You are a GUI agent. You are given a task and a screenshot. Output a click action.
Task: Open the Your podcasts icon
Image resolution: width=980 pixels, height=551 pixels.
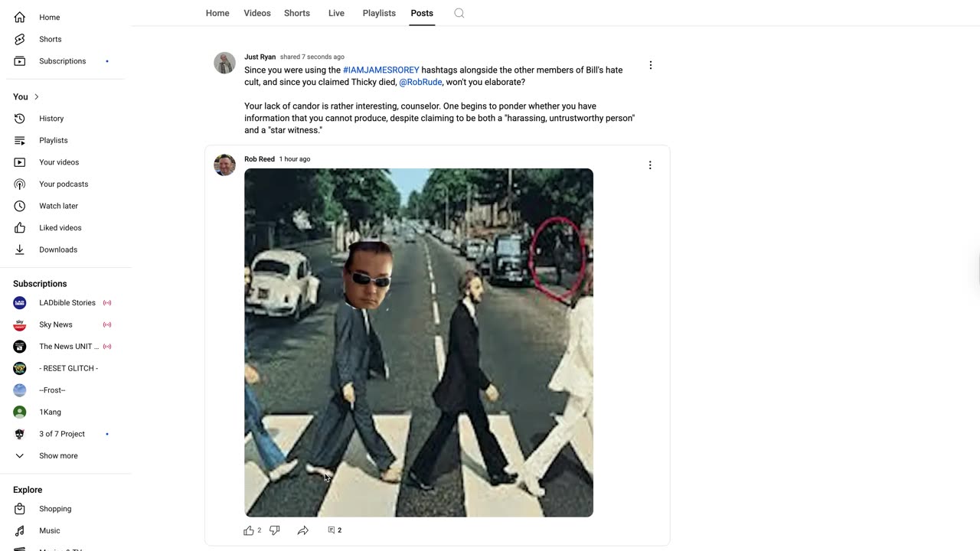[x=20, y=184]
